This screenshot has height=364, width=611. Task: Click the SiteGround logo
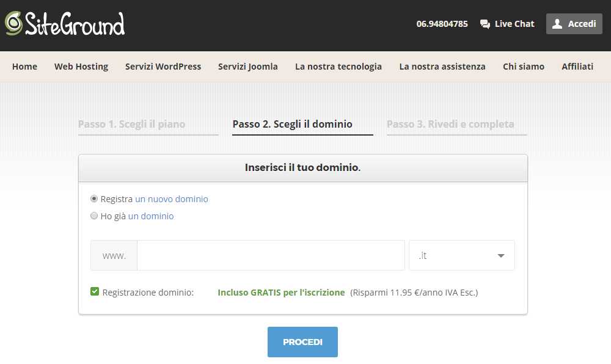click(x=65, y=24)
